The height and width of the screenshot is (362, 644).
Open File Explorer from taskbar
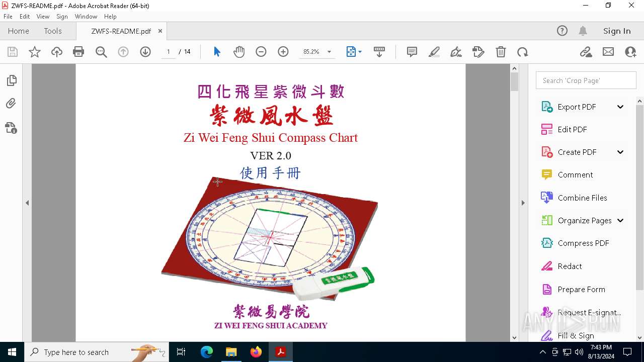pos(231,352)
